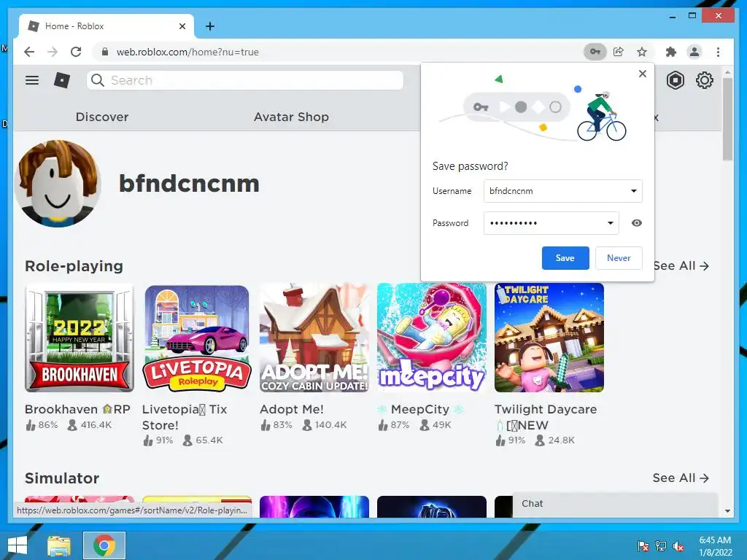
Task: Open the Roblox settings gear
Action: pyautogui.click(x=704, y=80)
